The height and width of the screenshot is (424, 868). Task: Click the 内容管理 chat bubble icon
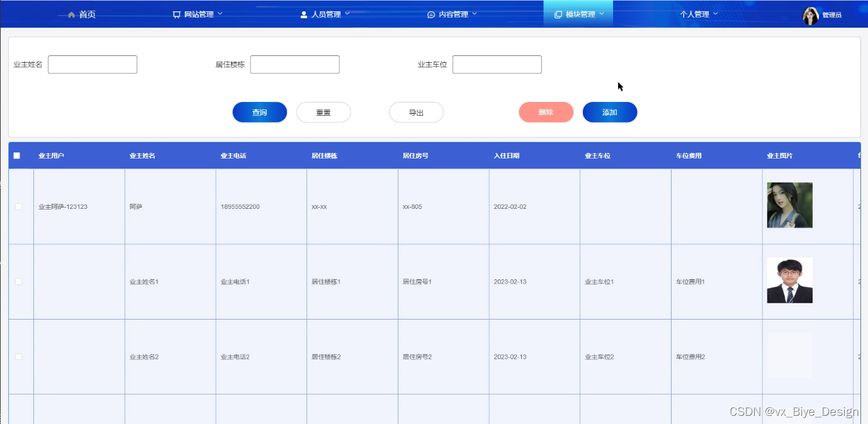click(431, 14)
